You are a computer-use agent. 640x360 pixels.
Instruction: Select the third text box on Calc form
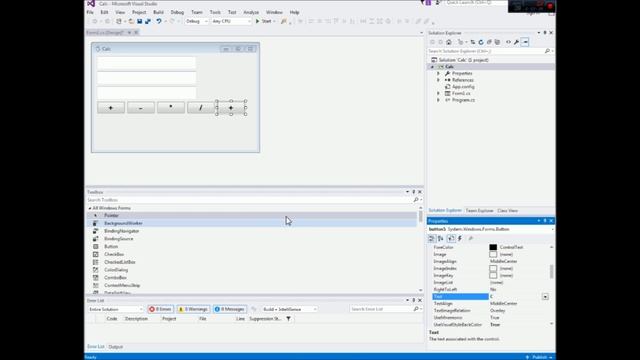point(147,92)
